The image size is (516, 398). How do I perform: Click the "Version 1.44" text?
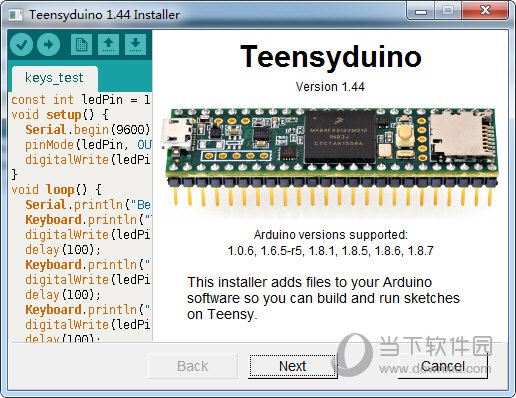click(x=330, y=87)
